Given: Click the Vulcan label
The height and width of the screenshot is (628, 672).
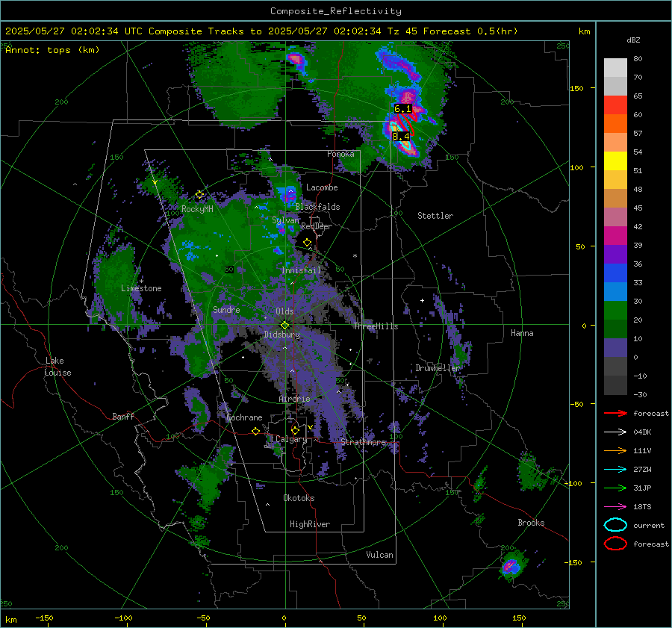Looking at the screenshot, I should point(379,555).
